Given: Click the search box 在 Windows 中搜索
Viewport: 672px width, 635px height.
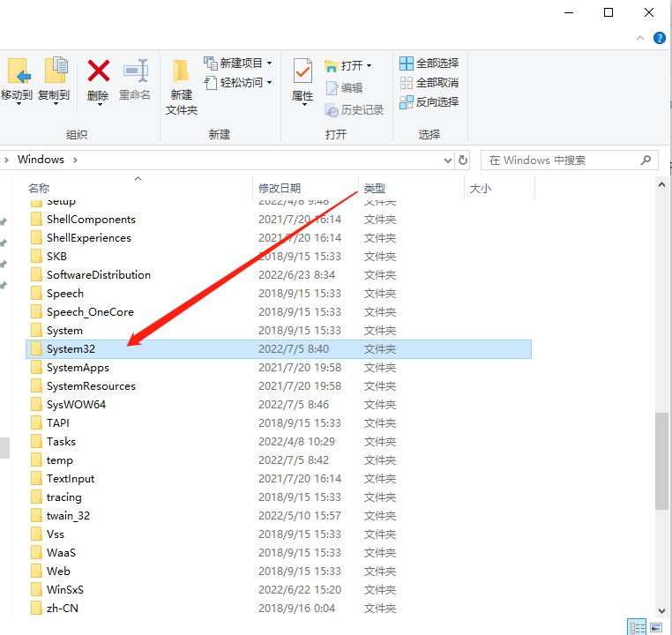Looking at the screenshot, I should pyautogui.click(x=569, y=161).
